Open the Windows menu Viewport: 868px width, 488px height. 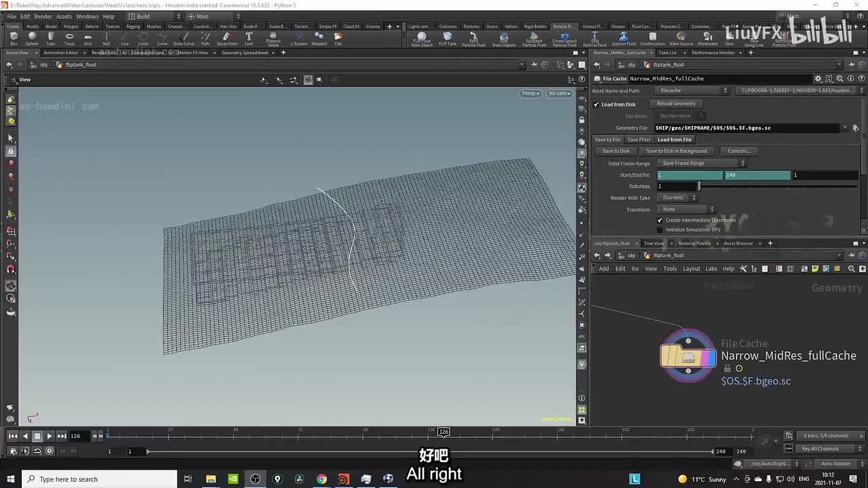87,16
